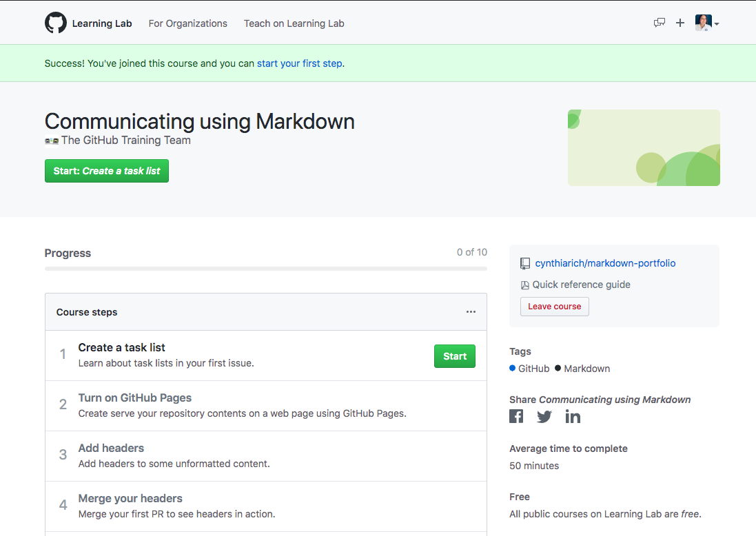The height and width of the screenshot is (536, 756).
Task: Share course on Twitter
Action: [x=544, y=416]
